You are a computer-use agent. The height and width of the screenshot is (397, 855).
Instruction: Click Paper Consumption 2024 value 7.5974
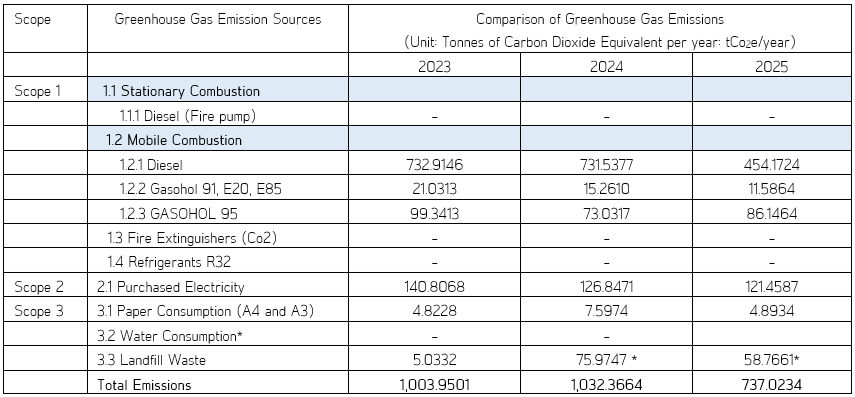606,311
